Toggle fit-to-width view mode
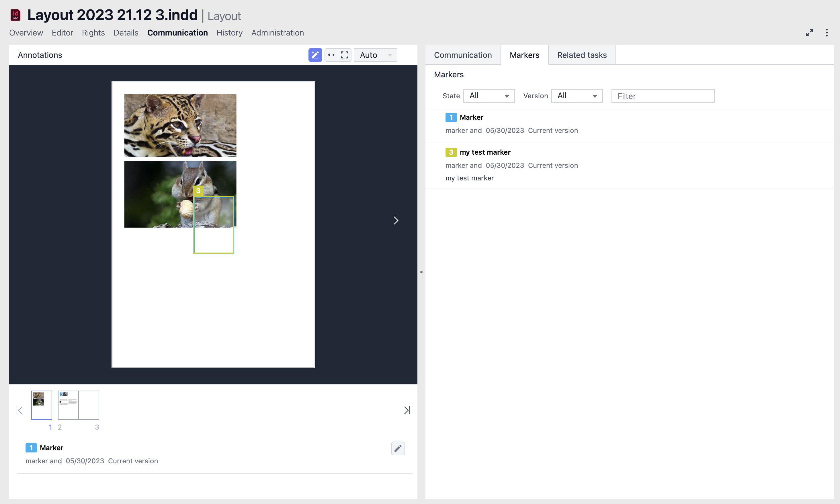The width and height of the screenshot is (840, 504). 331,55
